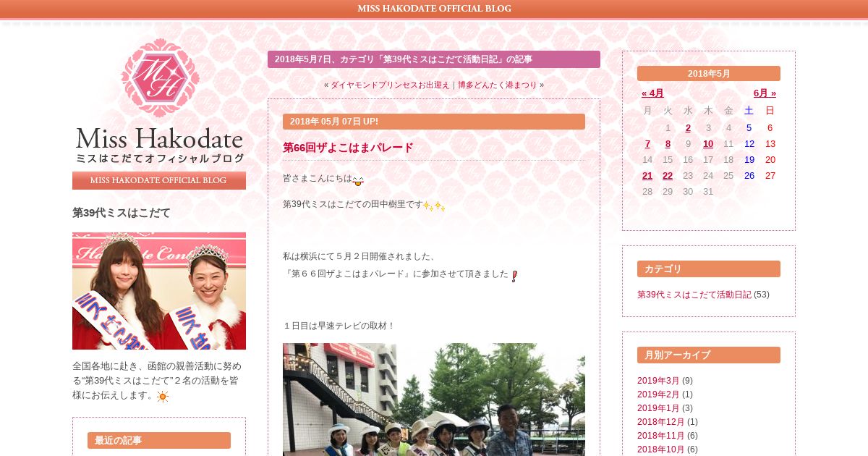Click the Miss Hakodate title logo text

click(160, 145)
